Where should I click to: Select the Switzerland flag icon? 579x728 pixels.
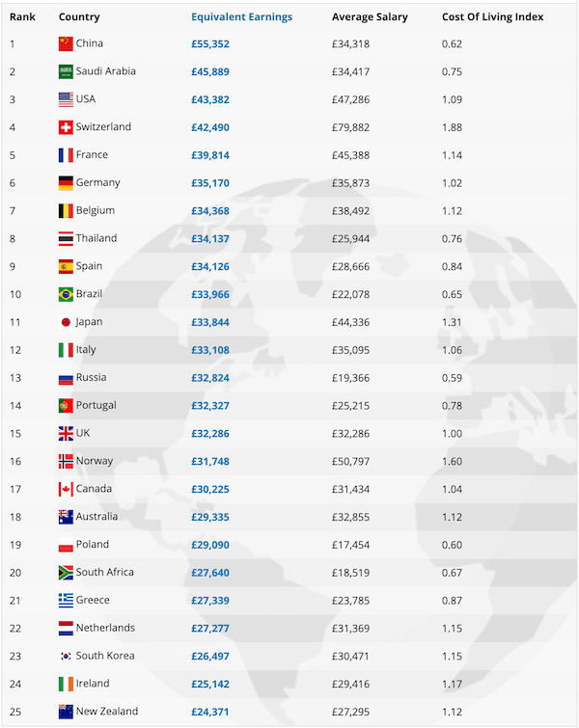pos(66,127)
